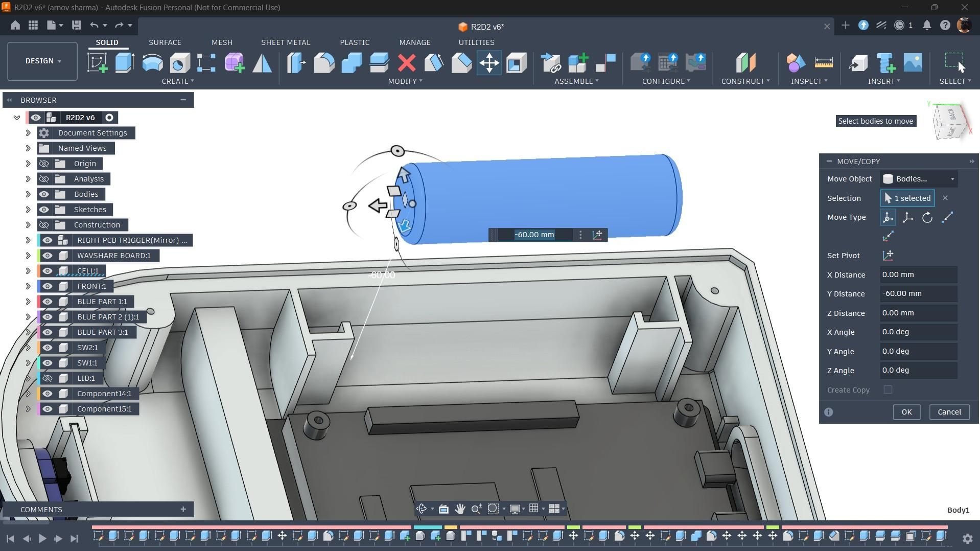Screen dimensions: 980x551
Task: Show the LID:1 component
Action: click(x=48, y=378)
